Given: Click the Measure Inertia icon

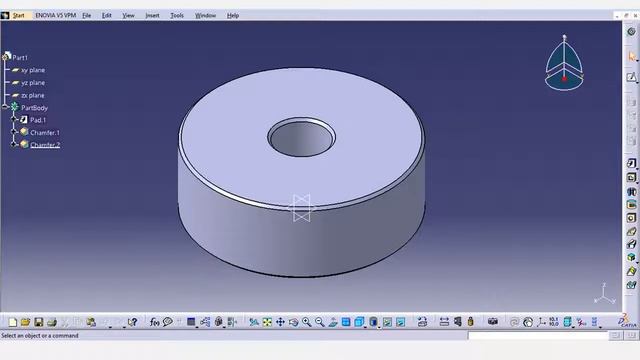Looking at the screenshot, I should pos(471,322).
